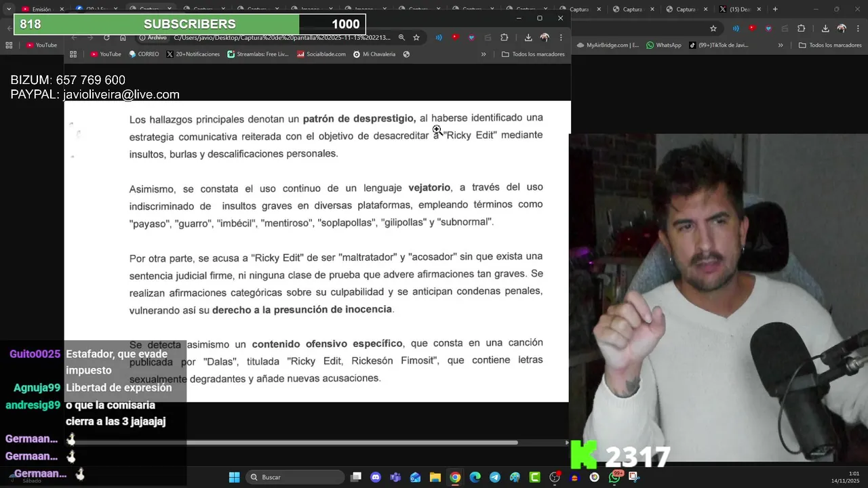Open the profile avatar in the back window
868x488 pixels.
pyautogui.click(x=842, y=28)
